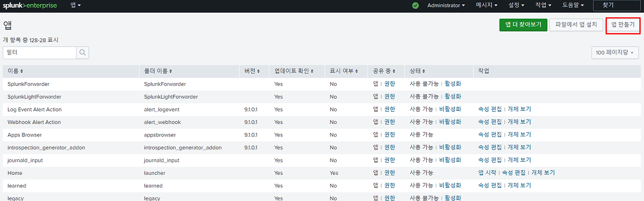Sort by the 표시 여부 column header
The height and width of the screenshot is (201, 644).
344,71
